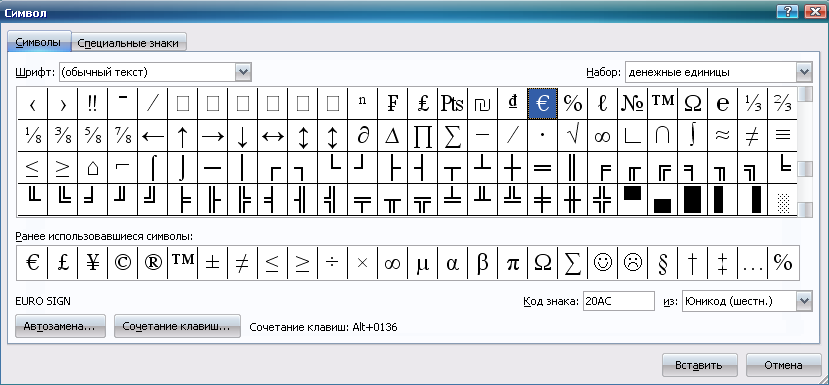Image resolution: width=829 pixels, height=385 pixels.
Task: Select the new sheqel ₪ symbol
Action: click(x=482, y=104)
